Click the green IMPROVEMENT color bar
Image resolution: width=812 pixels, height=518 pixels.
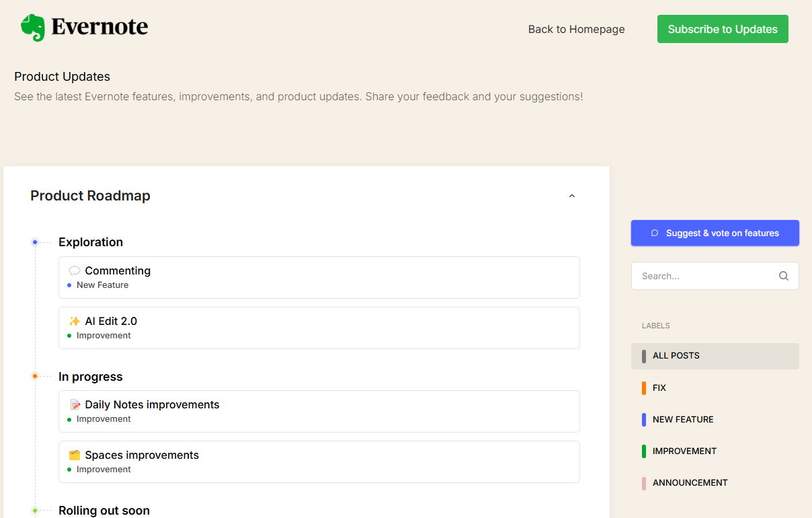644,451
